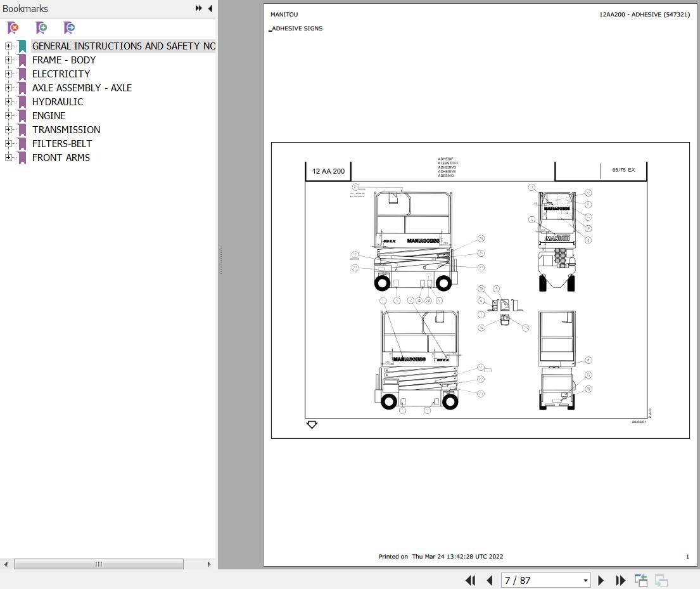Go to the first page
This screenshot has width=700, height=589.
(x=471, y=581)
